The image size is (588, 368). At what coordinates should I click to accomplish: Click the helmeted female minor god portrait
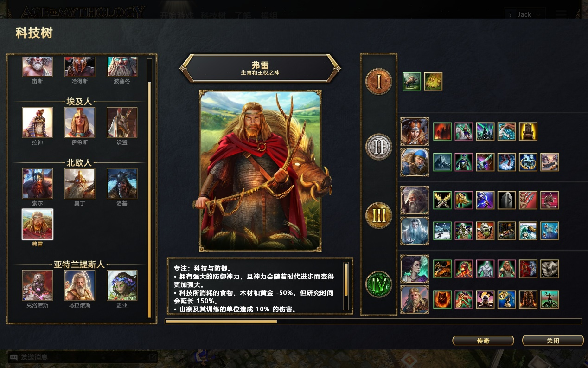415,131
